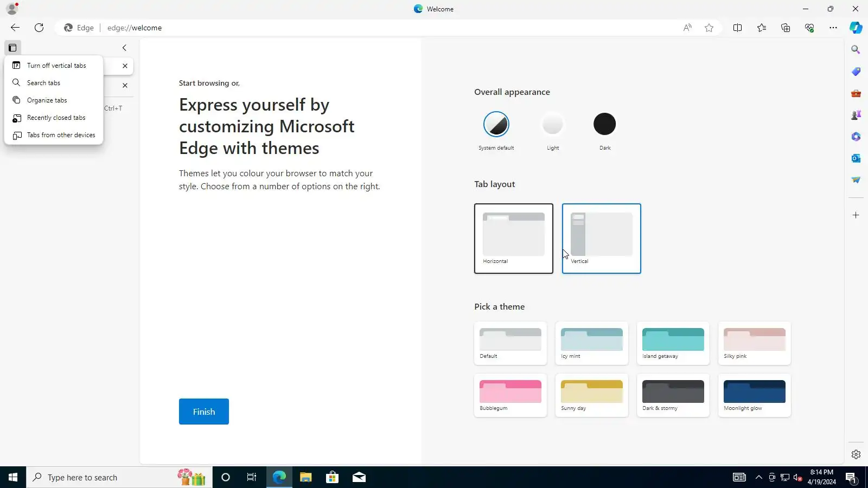The height and width of the screenshot is (488, 868).
Task: Open sidebar Shopping tag icon
Action: click(856, 72)
